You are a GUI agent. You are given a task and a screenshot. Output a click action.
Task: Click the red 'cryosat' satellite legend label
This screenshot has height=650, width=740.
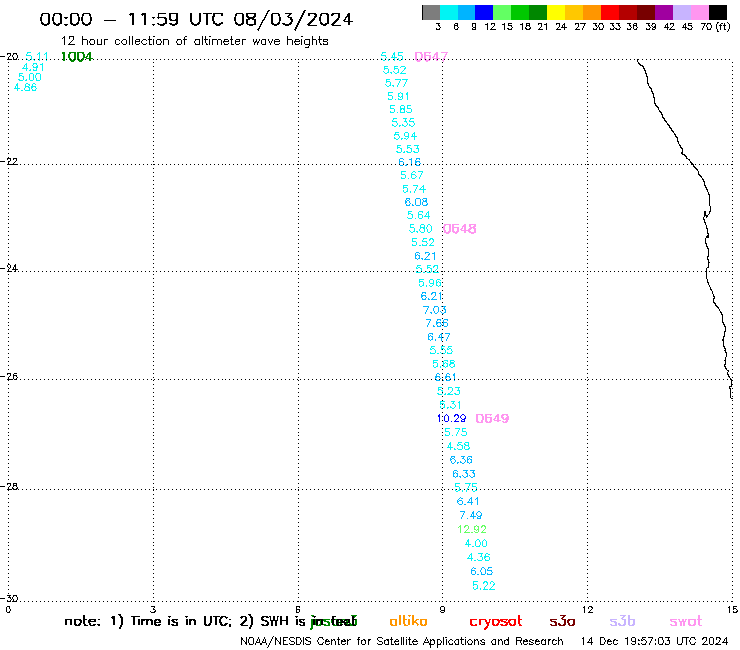pos(496,622)
